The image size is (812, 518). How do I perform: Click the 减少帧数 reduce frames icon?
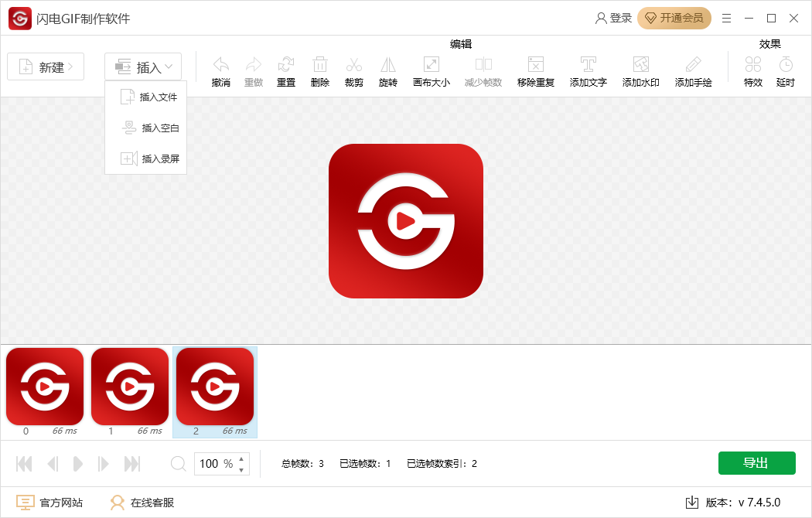pos(483,65)
